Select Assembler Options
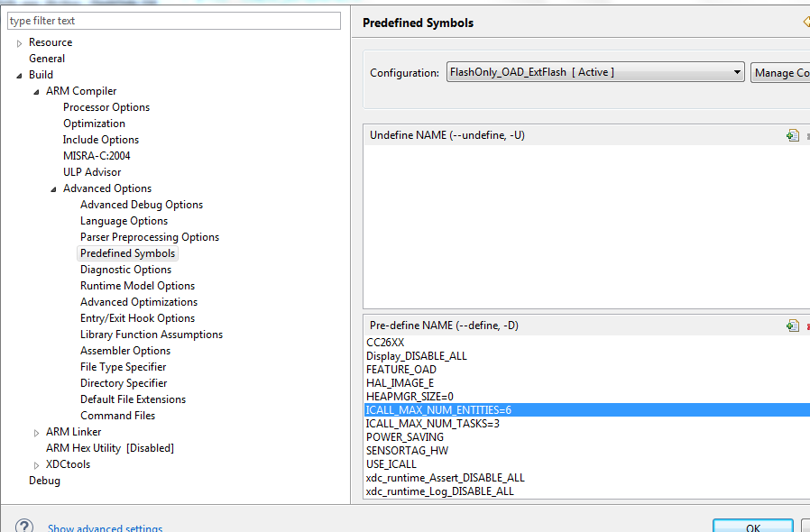Image resolution: width=810 pixels, height=532 pixels. pyautogui.click(x=125, y=351)
